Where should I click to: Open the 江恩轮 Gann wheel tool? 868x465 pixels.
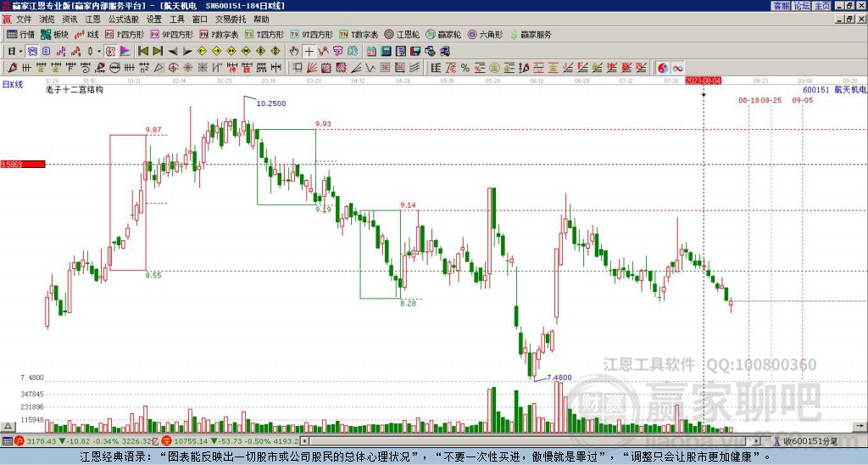click(402, 34)
